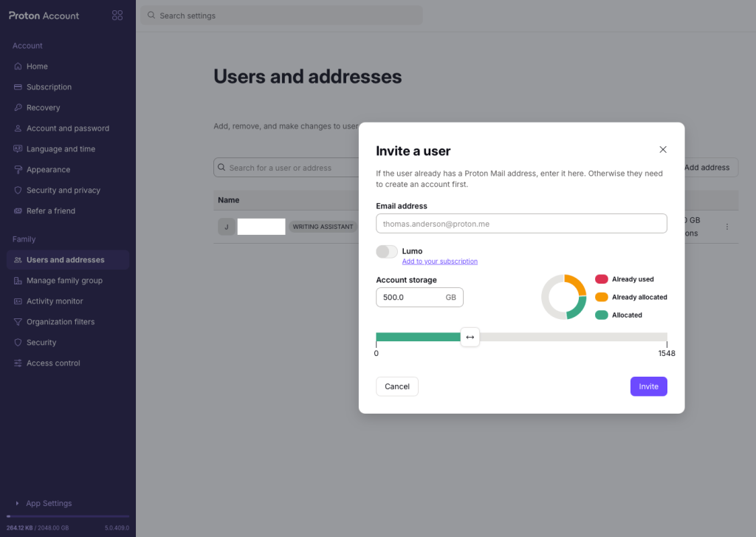This screenshot has height=537, width=756.
Task: Click the magnifier in user search box
Action: tap(221, 168)
